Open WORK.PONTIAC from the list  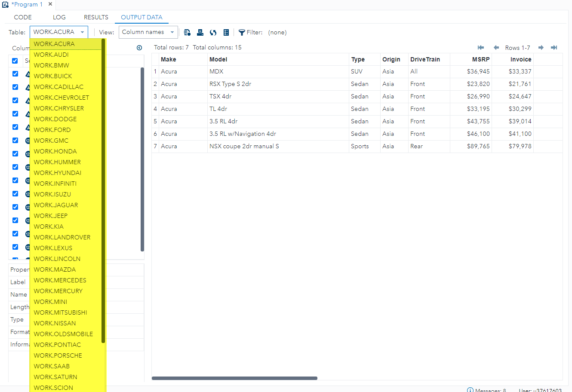click(66, 345)
